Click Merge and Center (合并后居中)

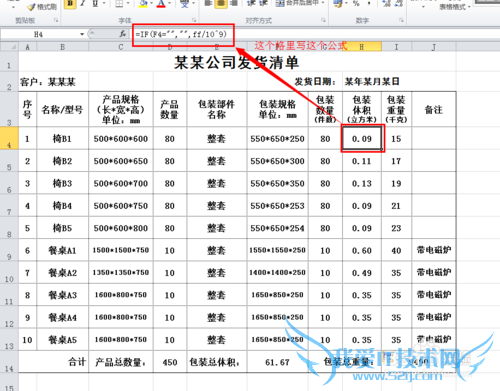pos(298,3)
